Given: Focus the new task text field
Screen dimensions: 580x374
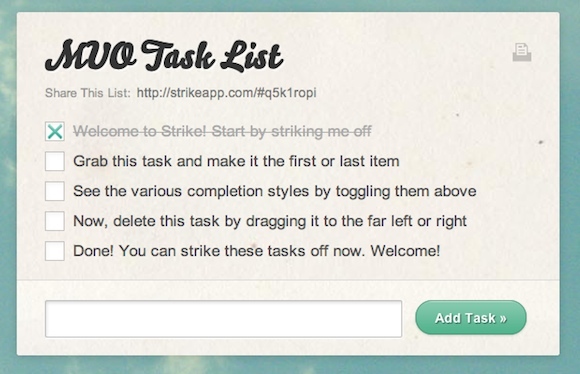Looking at the screenshot, I should click(223, 319).
